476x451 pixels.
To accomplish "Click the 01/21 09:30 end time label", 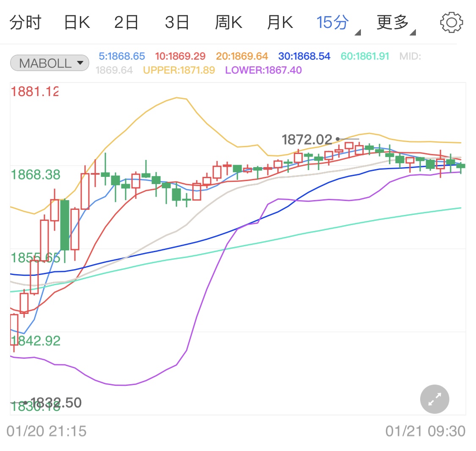I will pyautogui.click(x=425, y=431).
